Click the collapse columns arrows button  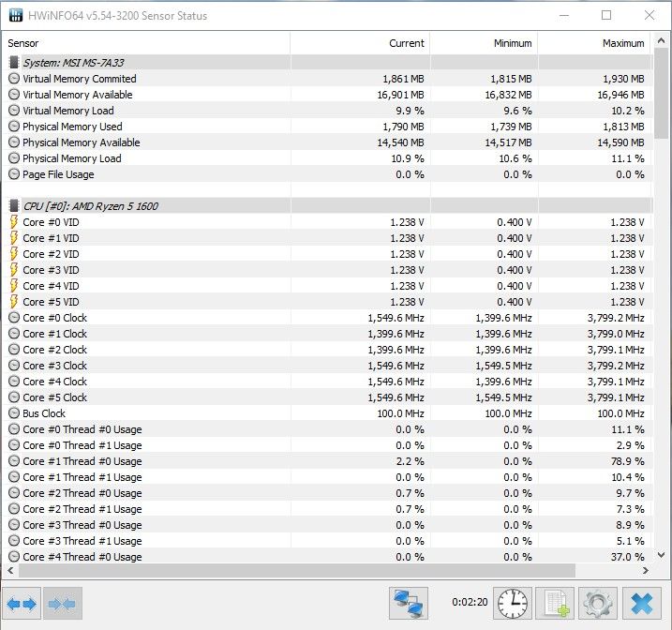[x=62, y=604]
